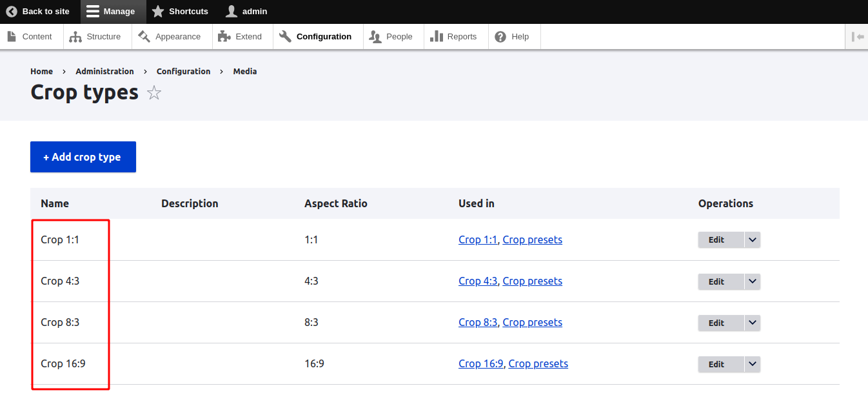Click the admin user icon
868x417 pixels.
coord(232,12)
